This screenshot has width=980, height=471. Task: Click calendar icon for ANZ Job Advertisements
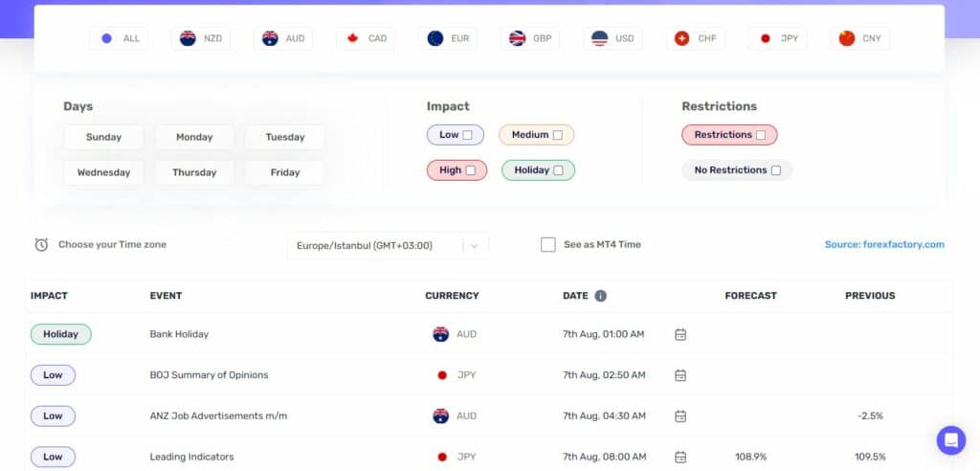coord(680,416)
